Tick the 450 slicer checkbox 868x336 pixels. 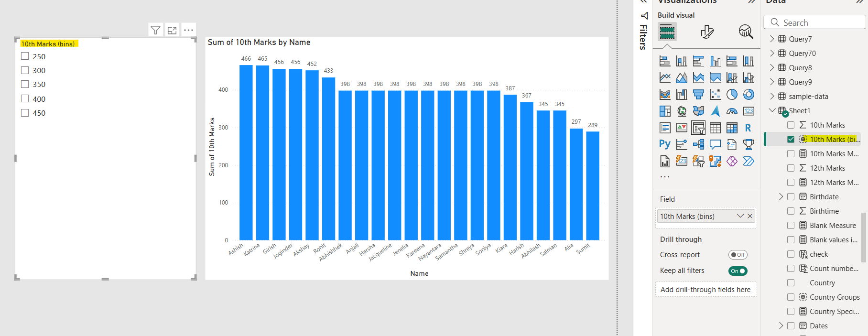[25, 113]
